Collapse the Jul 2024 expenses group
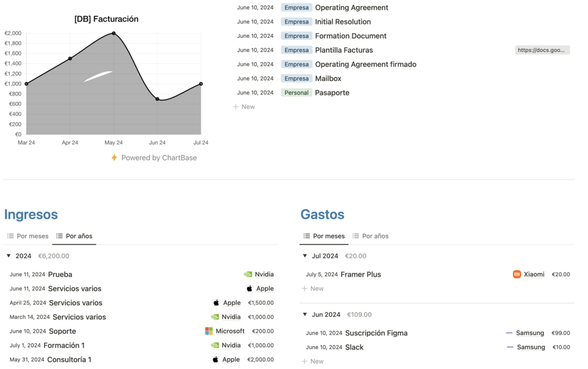Screen dimensions: 588x369 tap(305, 256)
